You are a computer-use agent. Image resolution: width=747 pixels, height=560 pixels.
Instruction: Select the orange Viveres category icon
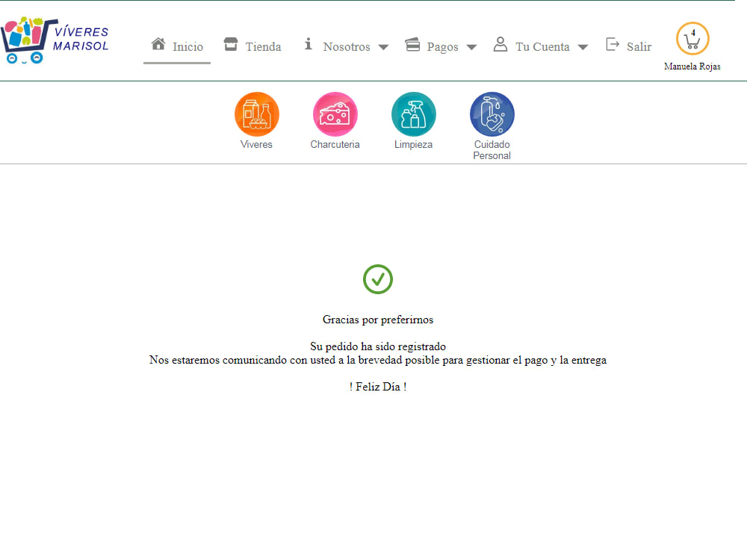pyautogui.click(x=257, y=114)
